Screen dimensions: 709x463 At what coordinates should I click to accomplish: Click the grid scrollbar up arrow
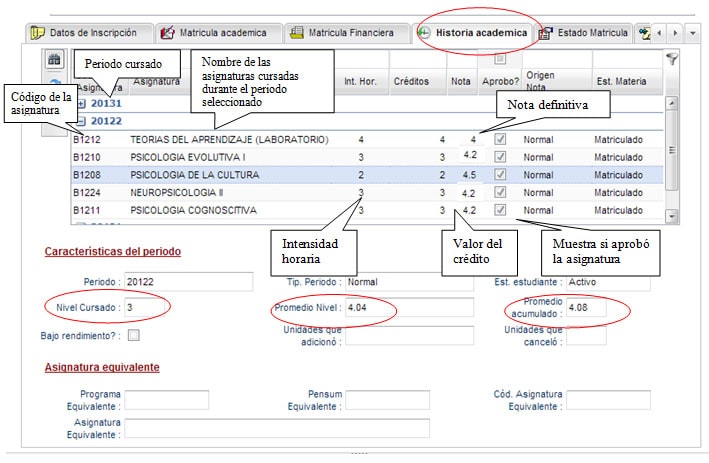pos(672,103)
